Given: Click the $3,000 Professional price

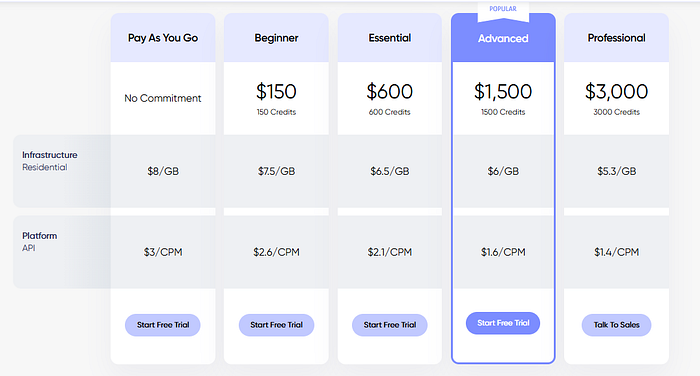Looking at the screenshot, I should click(617, 91).
